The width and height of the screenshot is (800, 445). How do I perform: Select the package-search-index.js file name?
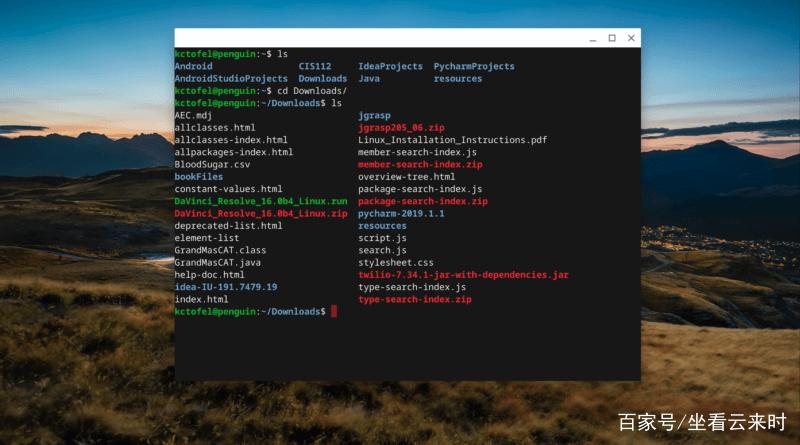tap(420, 189)
